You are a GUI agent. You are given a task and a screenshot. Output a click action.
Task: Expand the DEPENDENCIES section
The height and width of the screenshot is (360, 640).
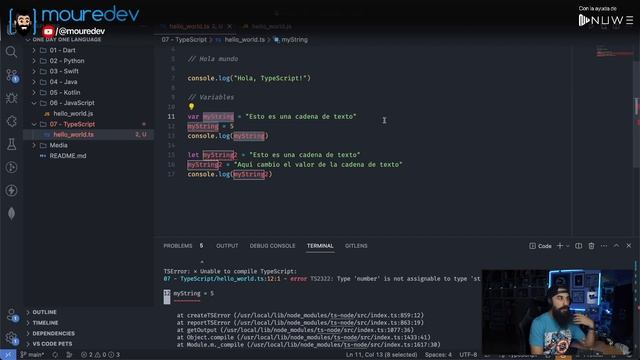pos(88,333)
